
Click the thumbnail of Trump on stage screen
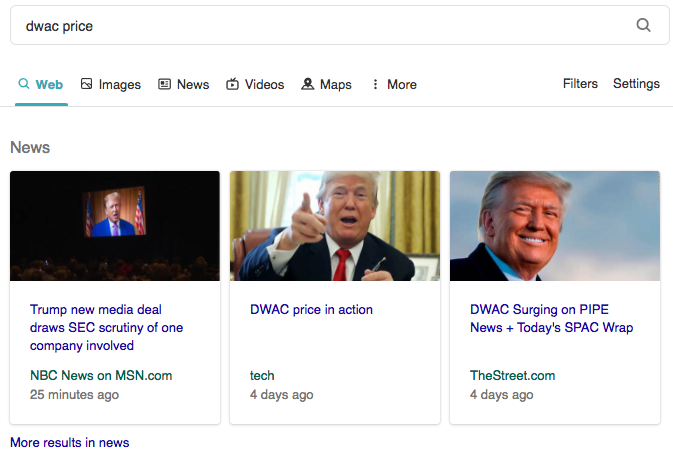115,226
